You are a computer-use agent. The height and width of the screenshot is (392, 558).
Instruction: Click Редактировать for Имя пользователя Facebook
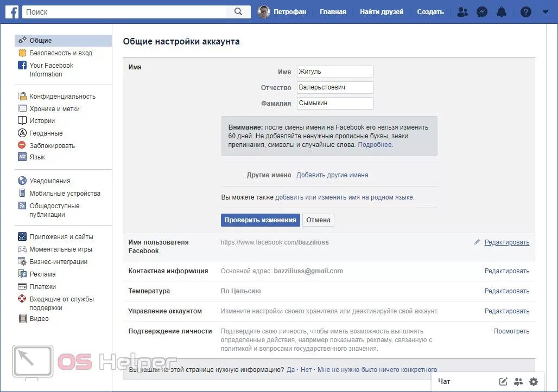[507, 242]
